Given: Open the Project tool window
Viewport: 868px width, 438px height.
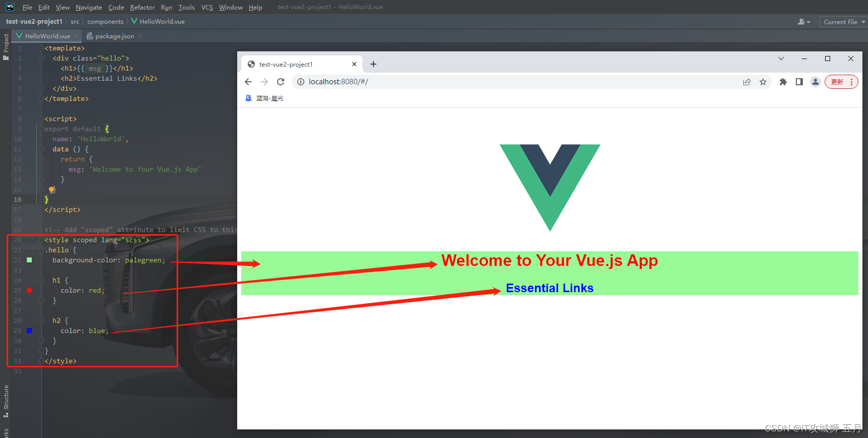Looking at the screenshot, I should 6,47.
